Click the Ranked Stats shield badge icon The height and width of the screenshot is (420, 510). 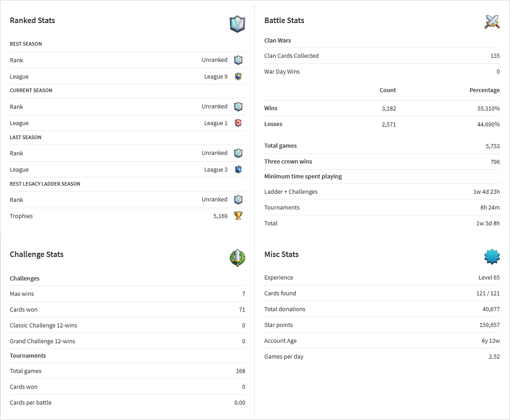[x=237, y=24]
